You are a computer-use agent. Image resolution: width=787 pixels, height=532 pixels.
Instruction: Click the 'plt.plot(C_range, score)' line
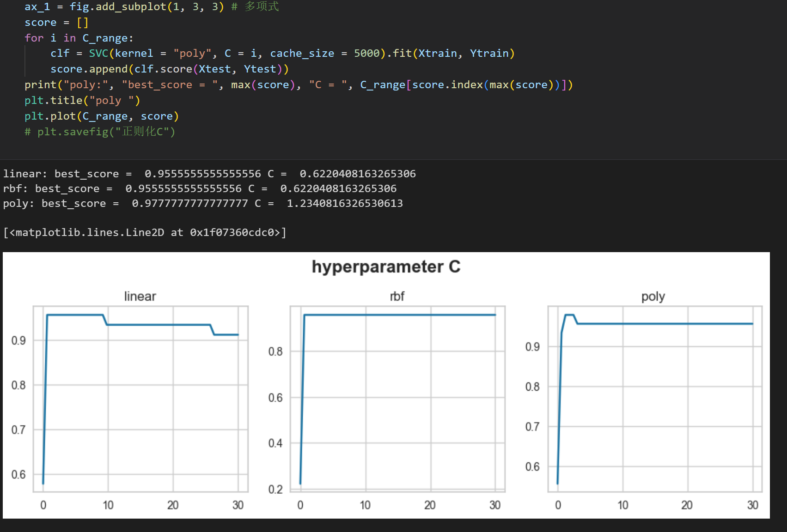(102, 116)
